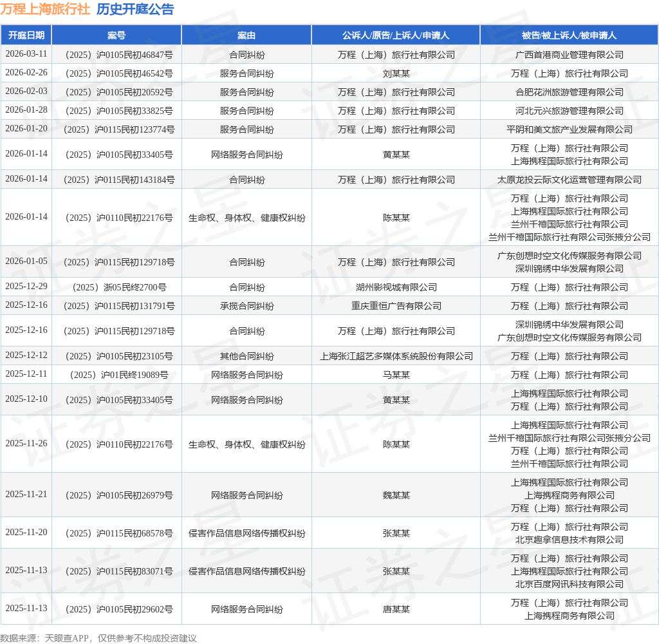Select date cell 2026-03-11

26,54
